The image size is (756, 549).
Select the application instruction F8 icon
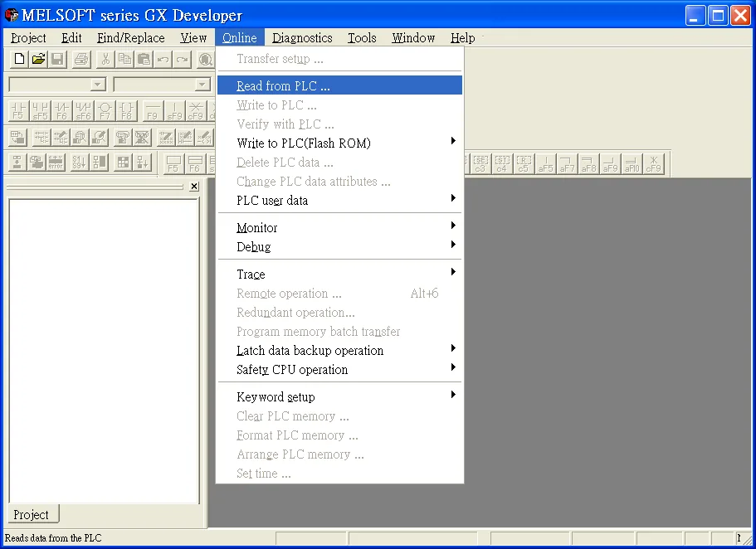pyautogui.click(x=127, y=111)
